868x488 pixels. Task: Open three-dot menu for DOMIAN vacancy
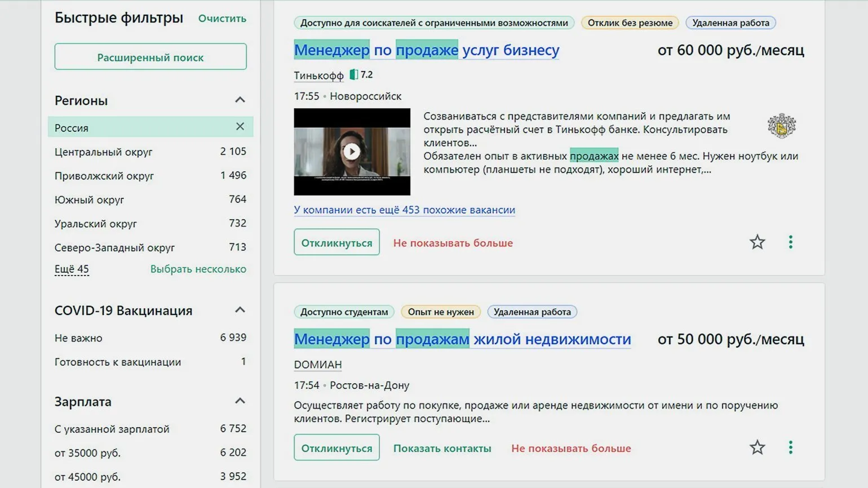tap(790, 447)
